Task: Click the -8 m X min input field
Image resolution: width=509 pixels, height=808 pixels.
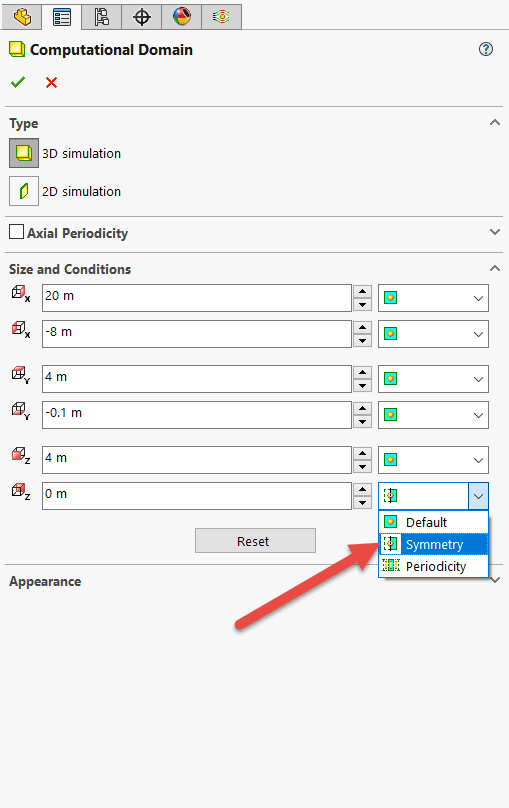Action: 197,334
